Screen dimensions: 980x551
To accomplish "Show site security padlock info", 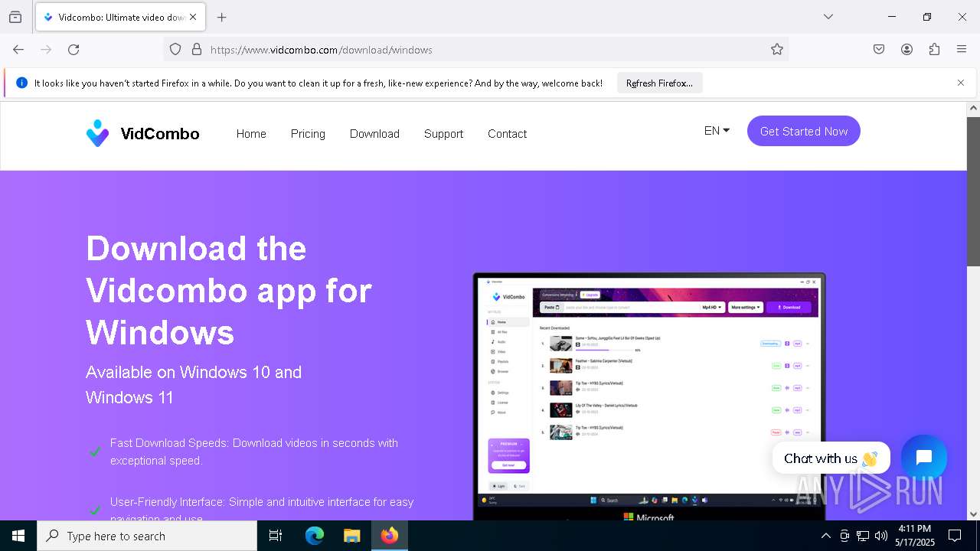I will pyautogui.click(x=197, y=50).
